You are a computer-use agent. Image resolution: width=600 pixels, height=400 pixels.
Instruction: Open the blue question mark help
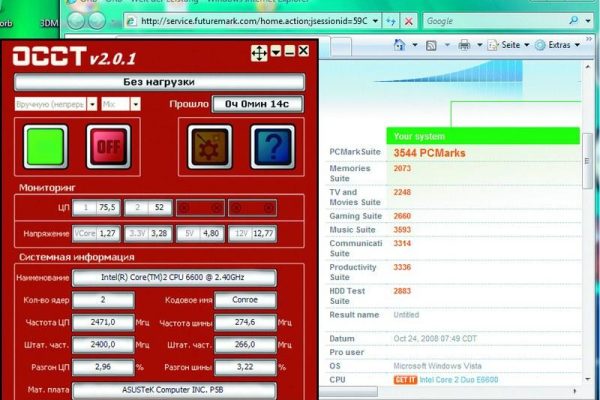click(270, 146)
